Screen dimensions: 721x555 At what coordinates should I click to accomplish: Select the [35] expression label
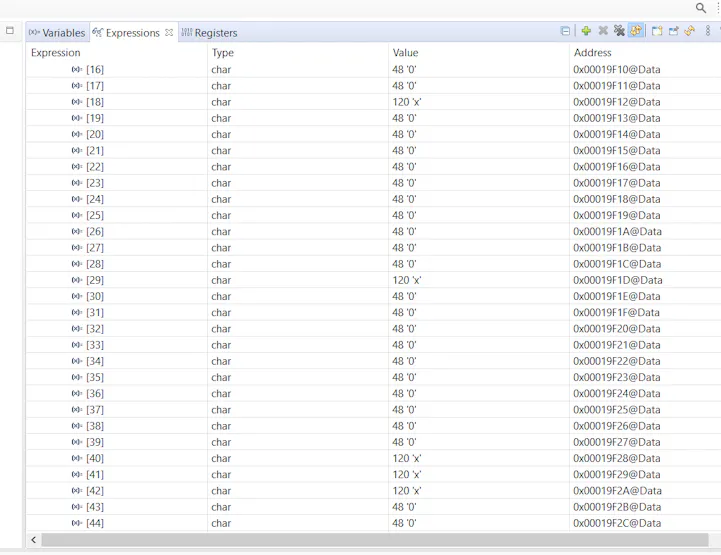95,377
